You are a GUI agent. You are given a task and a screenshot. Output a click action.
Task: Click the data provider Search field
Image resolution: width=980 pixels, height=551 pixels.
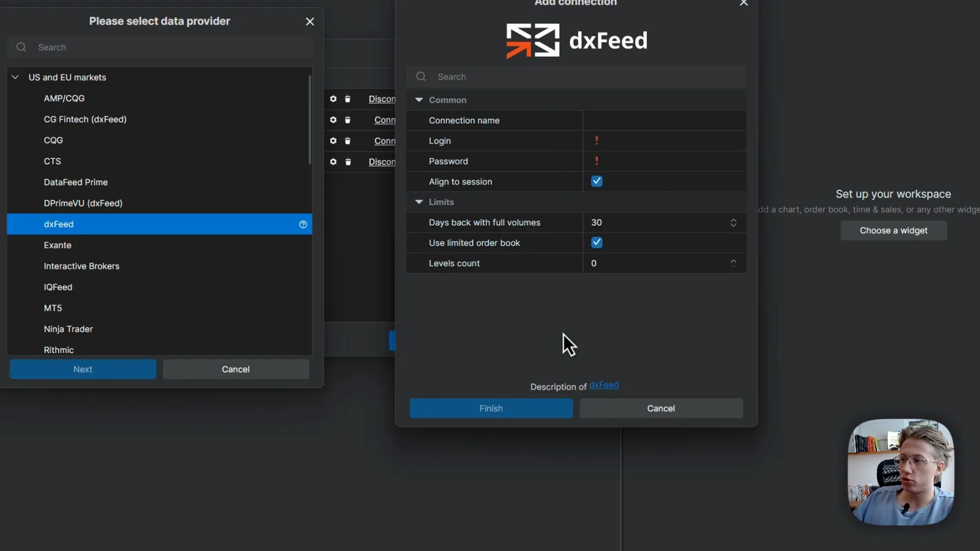point(160,47)
